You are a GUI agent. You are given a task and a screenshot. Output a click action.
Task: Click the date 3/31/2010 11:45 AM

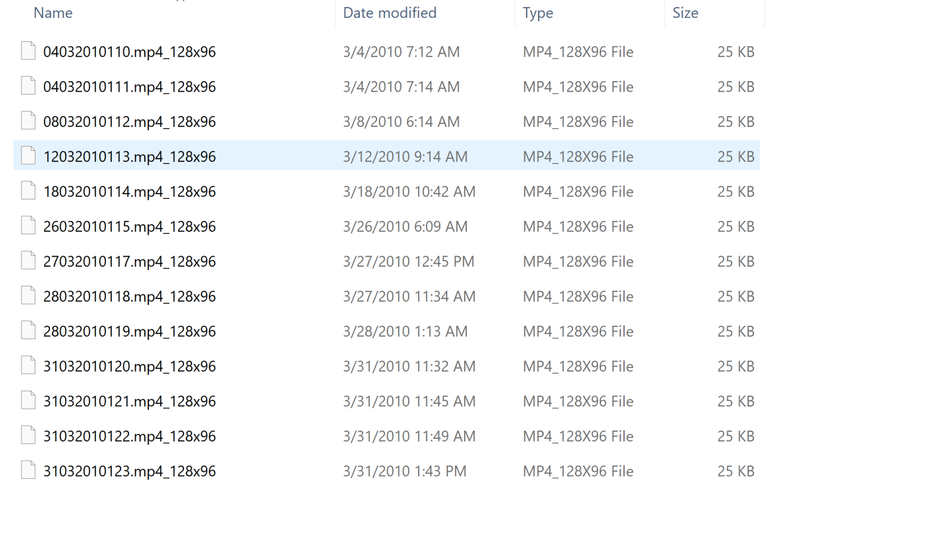[409, 401]
